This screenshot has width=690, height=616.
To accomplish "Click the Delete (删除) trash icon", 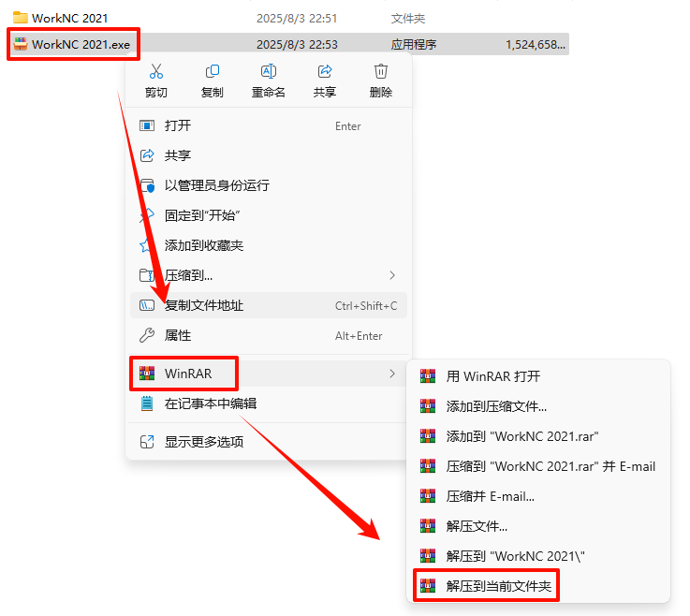I will tap(381, 71).
